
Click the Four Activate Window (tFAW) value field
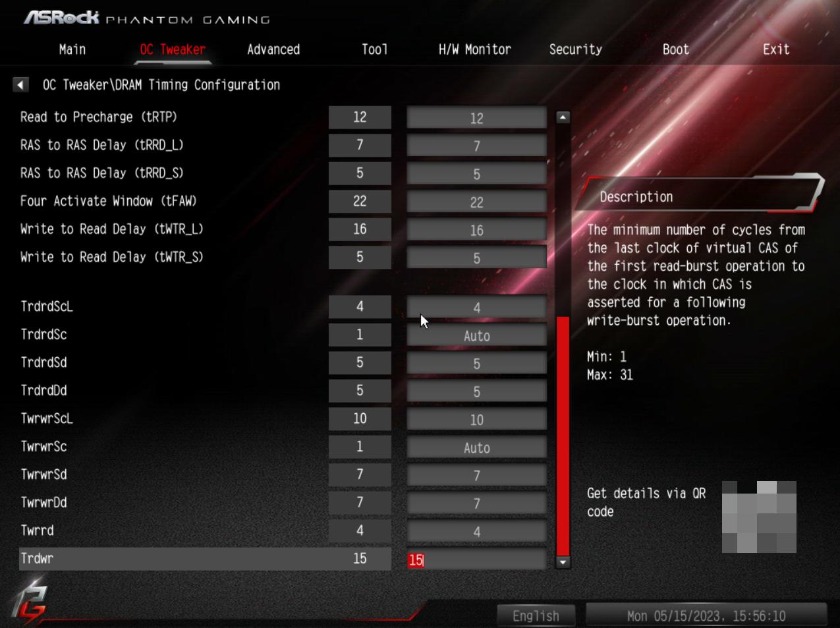click(x=476, y=202)
